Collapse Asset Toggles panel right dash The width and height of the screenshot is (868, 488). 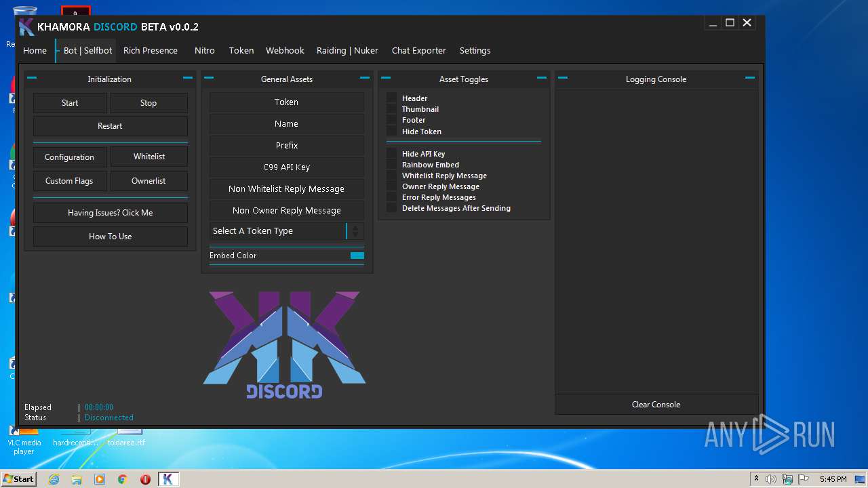542,78
